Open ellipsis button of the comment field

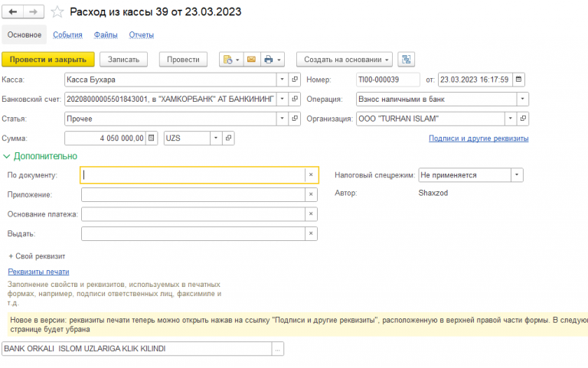pyautogui.click(x=277, y=349)
